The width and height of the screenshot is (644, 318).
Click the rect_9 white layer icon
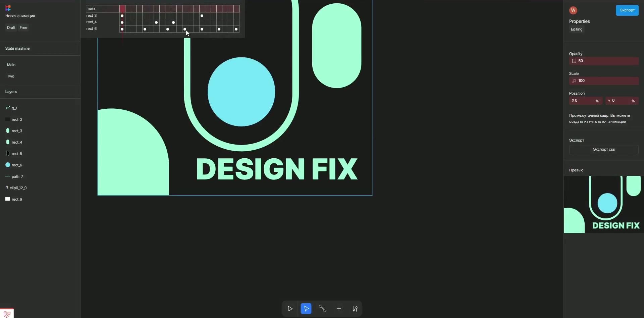point(8,199)
